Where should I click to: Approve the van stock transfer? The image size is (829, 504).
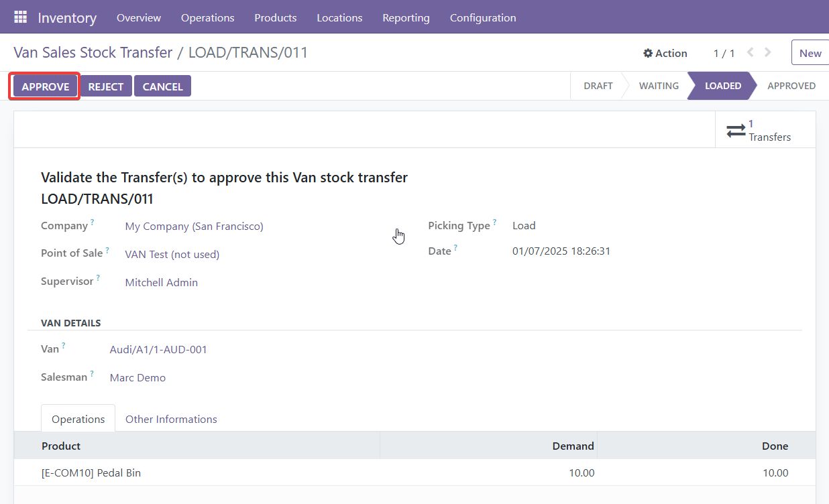tap(45, 86)
